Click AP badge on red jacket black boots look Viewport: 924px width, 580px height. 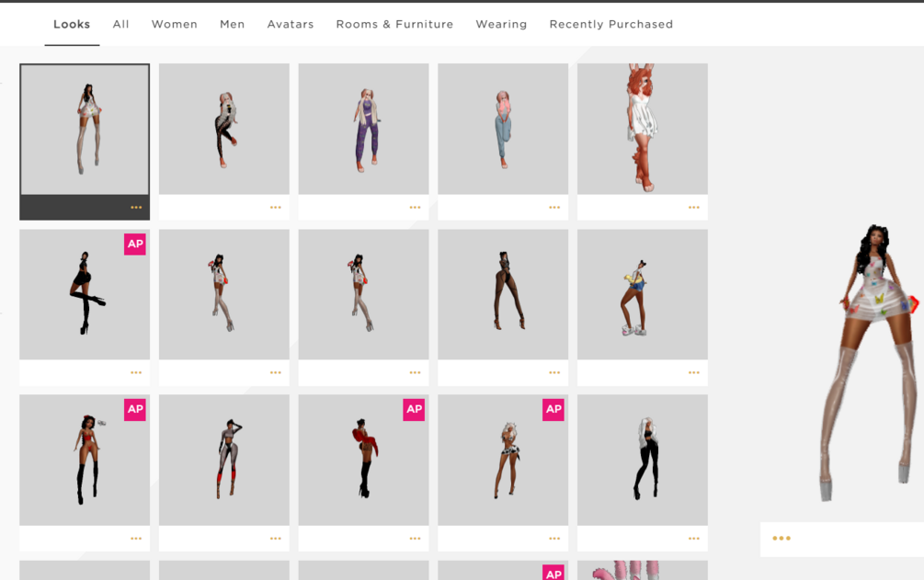point(414,410)
